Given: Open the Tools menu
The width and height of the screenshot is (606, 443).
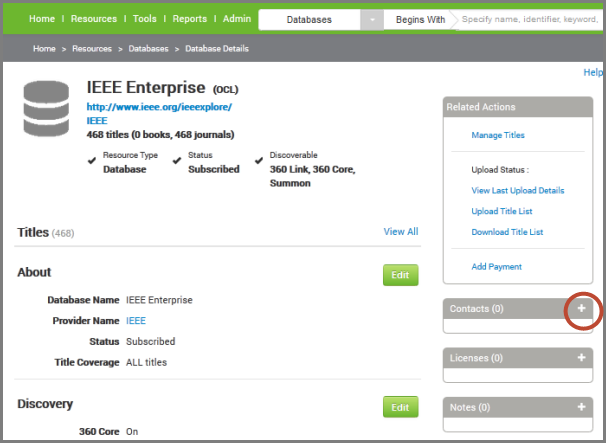Looking at the screenshot, I should (145, 19).
